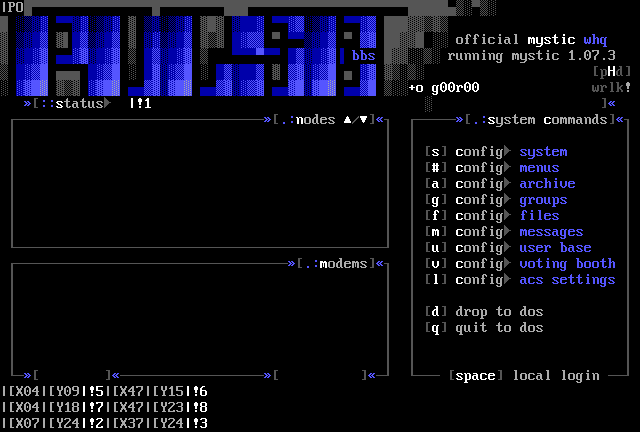Image resolution: width=640 pixels, height=432 pixels.
Task: Click the arrow after the status label
Action: (107, 103)
